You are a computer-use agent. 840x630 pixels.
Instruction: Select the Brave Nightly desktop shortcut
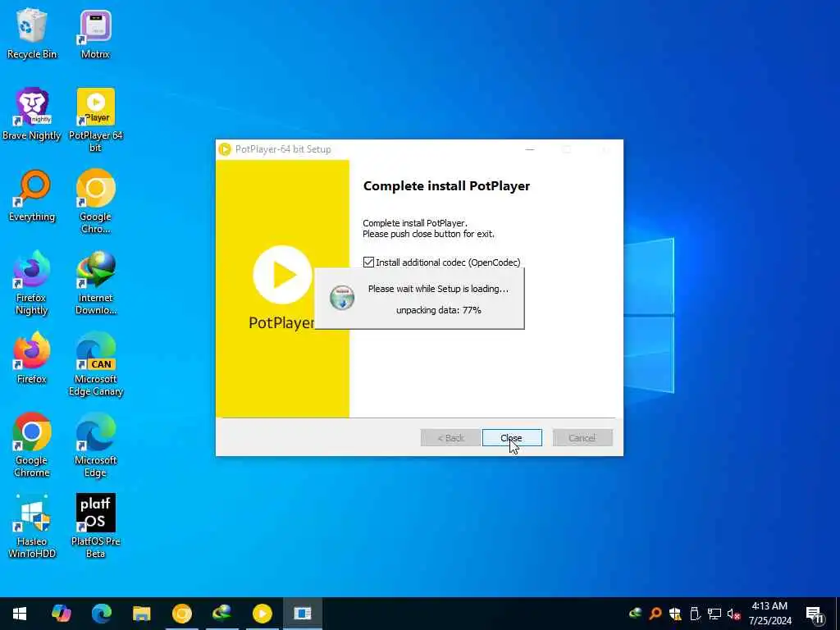coord(32,114)
